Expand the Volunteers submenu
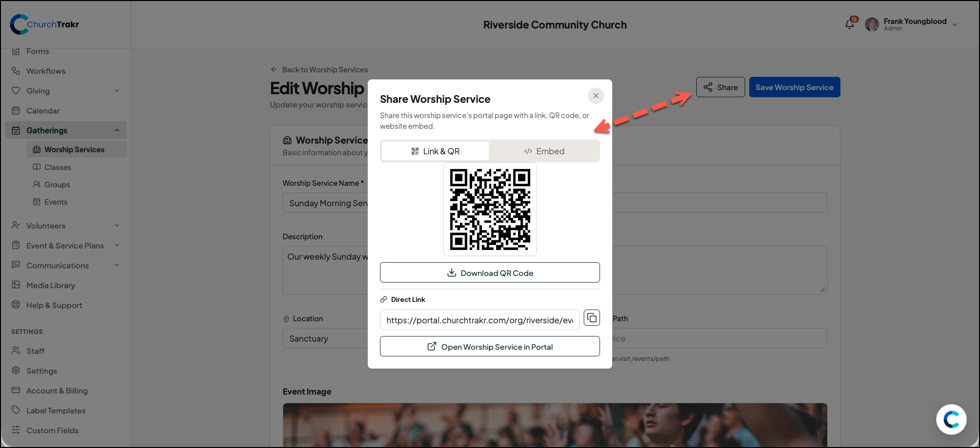Image resolution: width=980 pixels, height=448 pixels. [x=117, y=226]
